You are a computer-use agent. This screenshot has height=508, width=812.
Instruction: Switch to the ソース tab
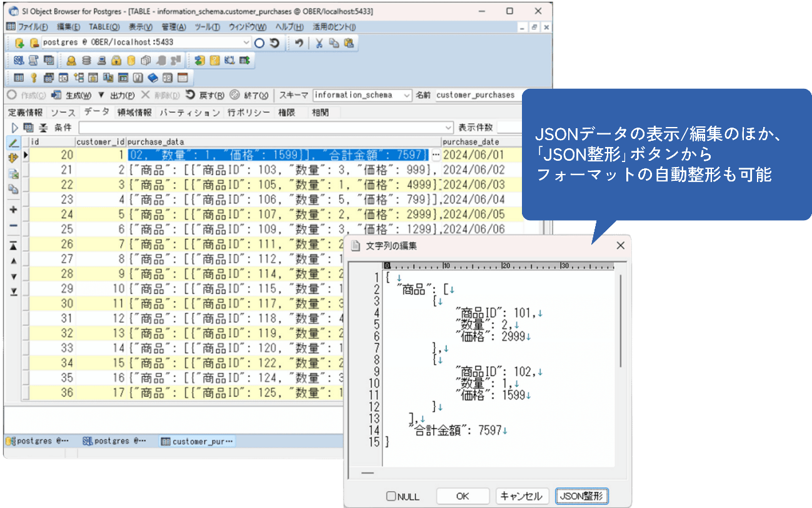click(x=63, y=113)
